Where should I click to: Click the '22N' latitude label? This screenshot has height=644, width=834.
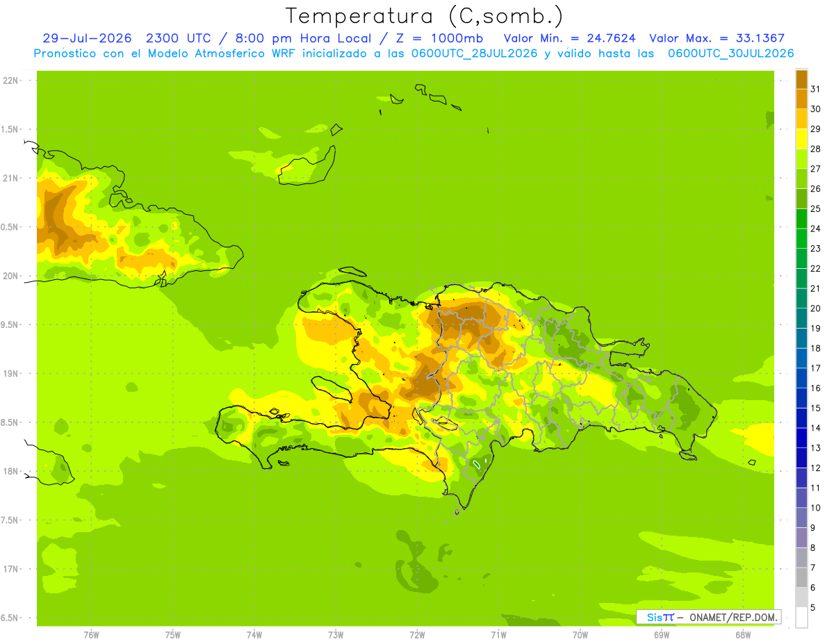click(x=10, y=81)
